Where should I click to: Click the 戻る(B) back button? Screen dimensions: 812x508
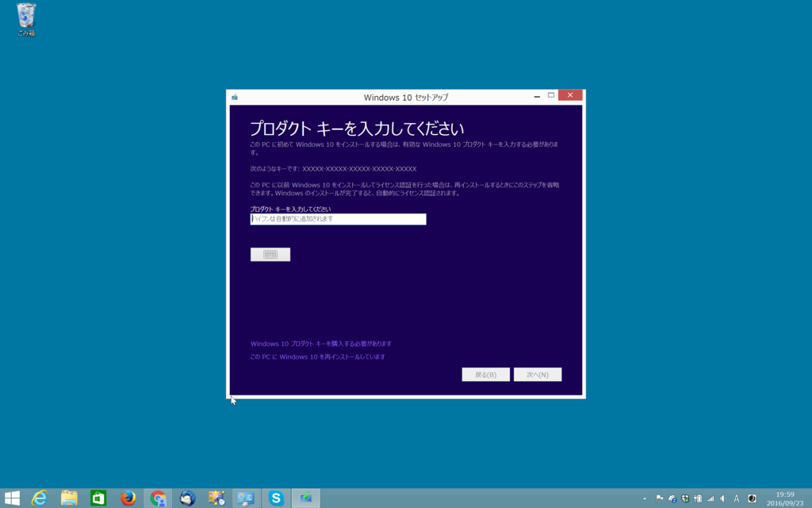[x=486, y=375]
